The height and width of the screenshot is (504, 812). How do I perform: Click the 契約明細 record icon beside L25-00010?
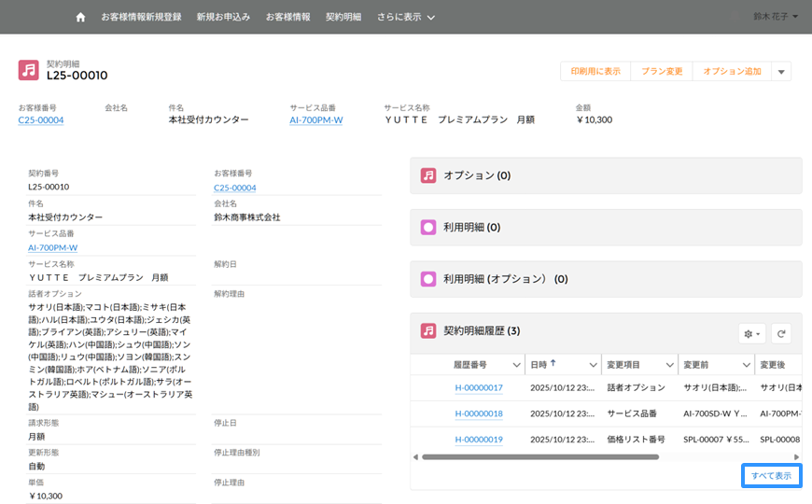tap(29, 70)
